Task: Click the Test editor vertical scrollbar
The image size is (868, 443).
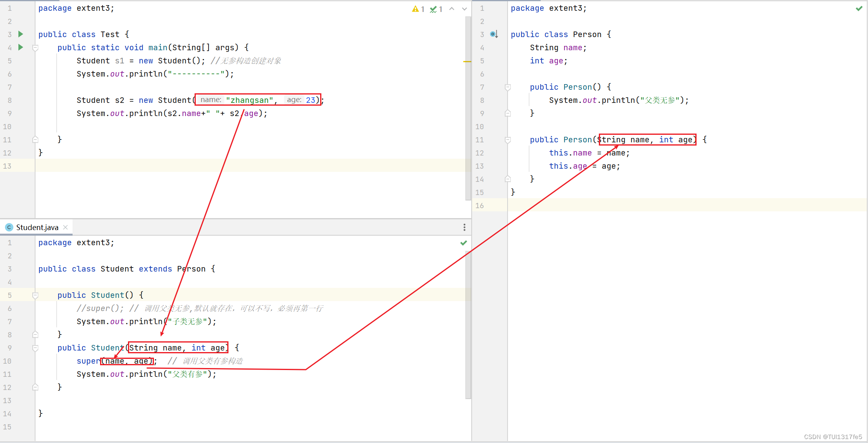Action: pyautogui.click(x=468, y=120)
